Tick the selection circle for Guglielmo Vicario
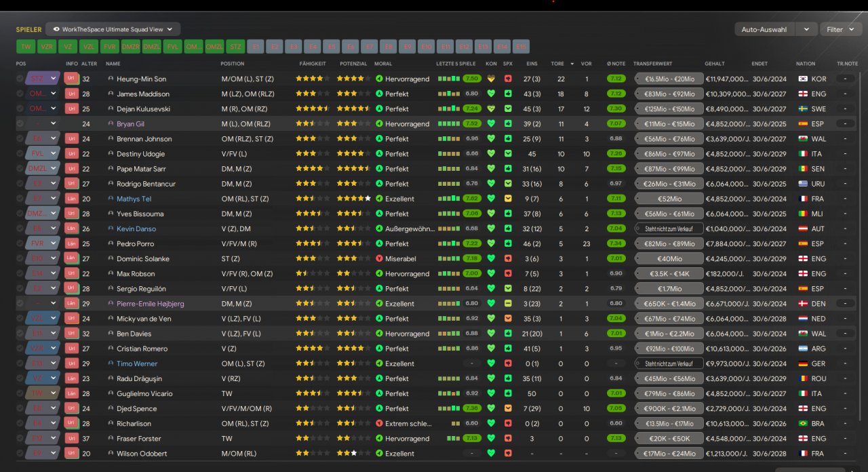 tap(20, 393)
